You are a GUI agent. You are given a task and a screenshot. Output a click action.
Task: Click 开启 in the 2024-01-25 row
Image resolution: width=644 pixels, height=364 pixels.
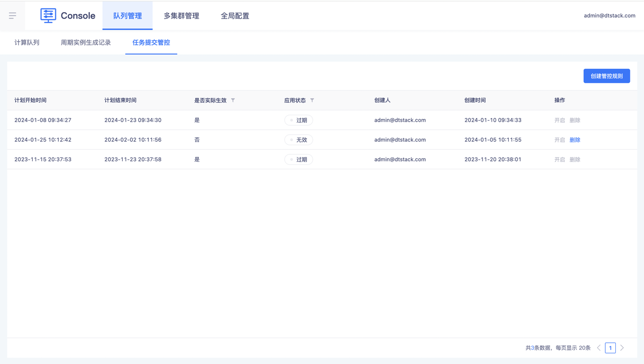[x=559, y=140]
